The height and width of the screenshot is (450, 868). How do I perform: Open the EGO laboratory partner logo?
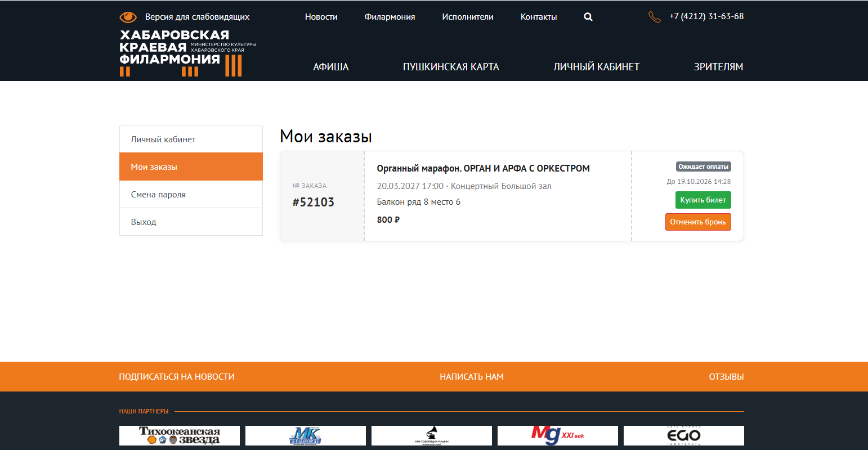pyautogui.click(x=684, y=435)
